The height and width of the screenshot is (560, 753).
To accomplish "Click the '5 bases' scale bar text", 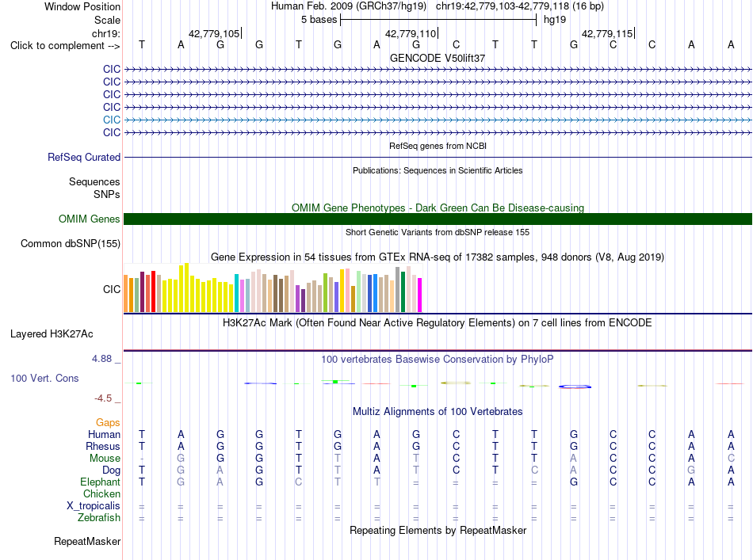I will (x=319, y=20).
